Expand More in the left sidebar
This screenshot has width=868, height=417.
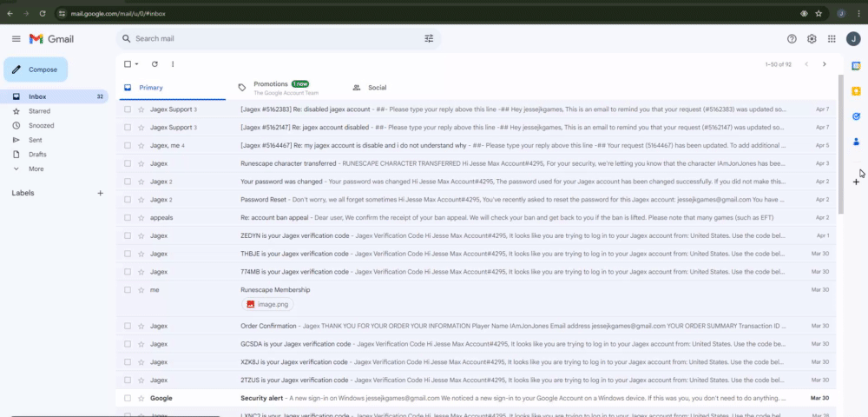(x=36, y=169)
